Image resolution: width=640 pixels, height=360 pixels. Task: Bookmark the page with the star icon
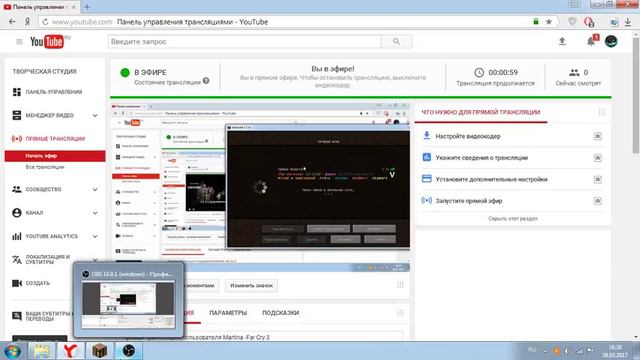click(x=549, y=22)
